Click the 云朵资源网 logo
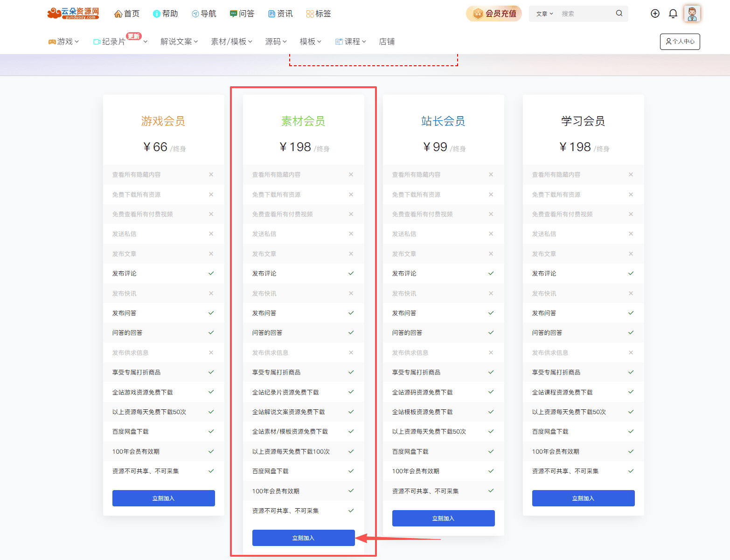Viewport: 730px width, 560px height. tap(73, 14)
